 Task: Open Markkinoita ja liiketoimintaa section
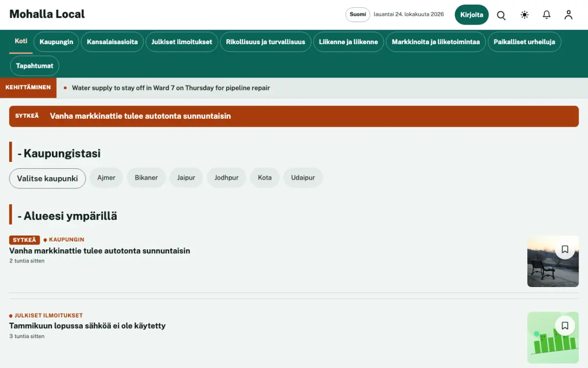(436, 42)
